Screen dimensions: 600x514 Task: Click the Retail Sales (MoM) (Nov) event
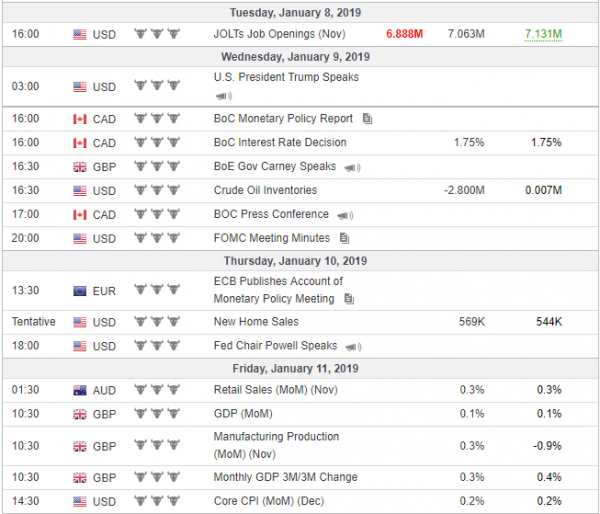[276, 390]
